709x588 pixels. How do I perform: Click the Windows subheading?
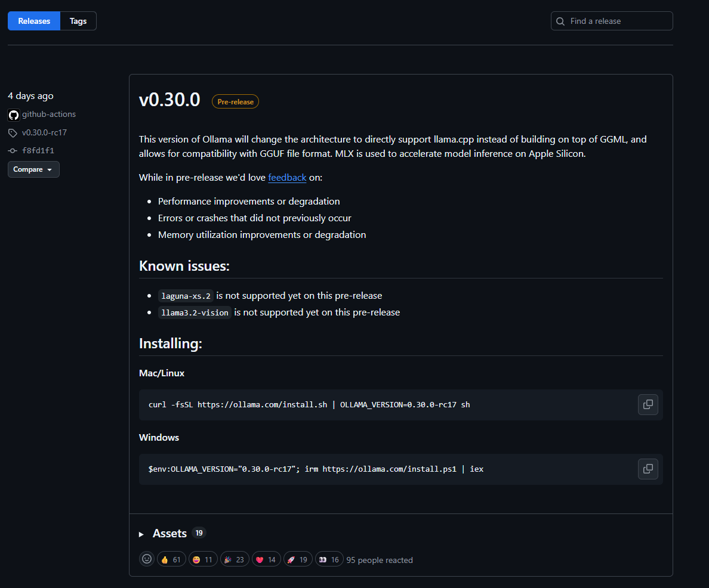(x=159, y=438)
